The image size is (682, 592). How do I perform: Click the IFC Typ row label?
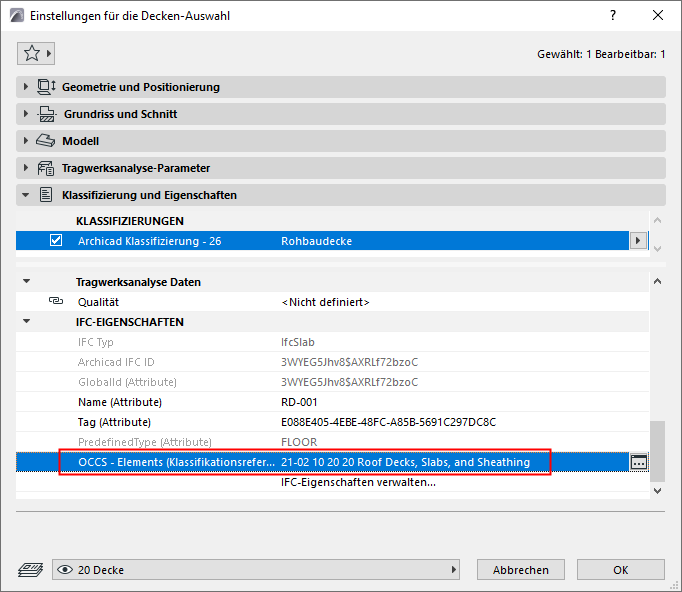(x=96, y=342)
